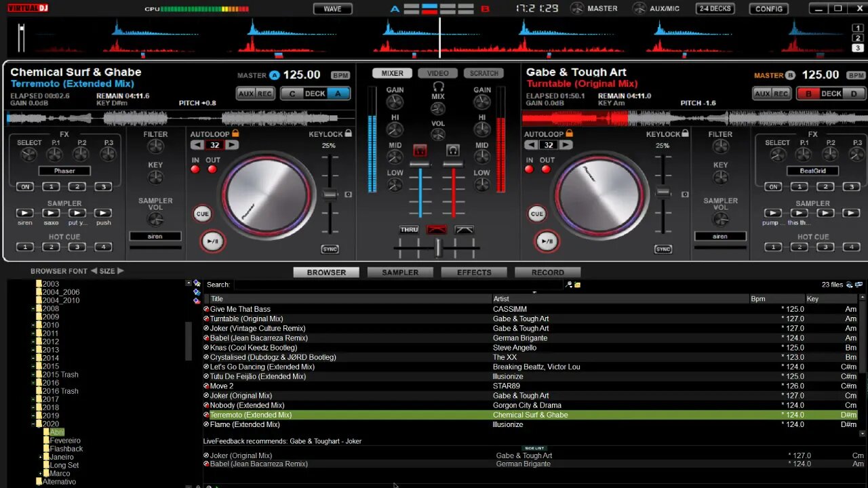This screenshot has height=488, width=868.
Task: Click the right headphone cue button in mixer
Action: 452,150
